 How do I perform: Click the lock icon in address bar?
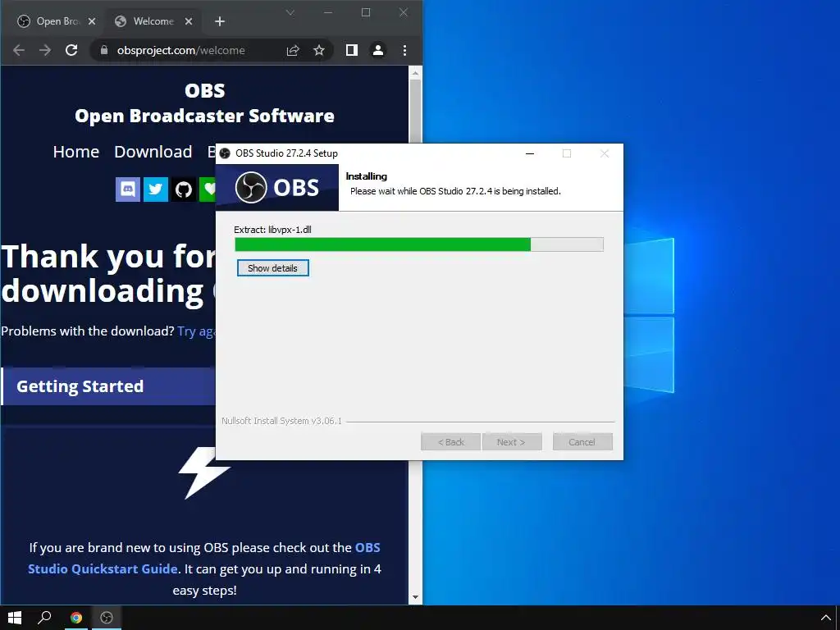[104, 50]
